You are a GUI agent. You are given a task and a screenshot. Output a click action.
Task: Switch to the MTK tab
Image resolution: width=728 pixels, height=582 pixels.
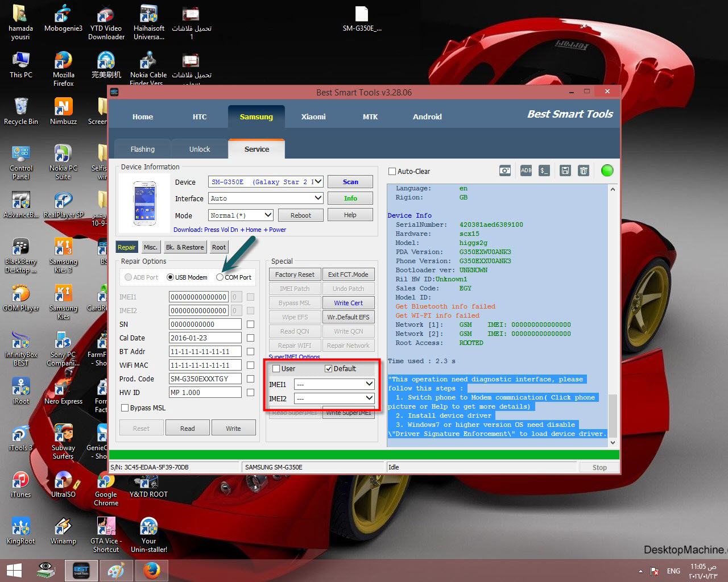coord(370,117)
